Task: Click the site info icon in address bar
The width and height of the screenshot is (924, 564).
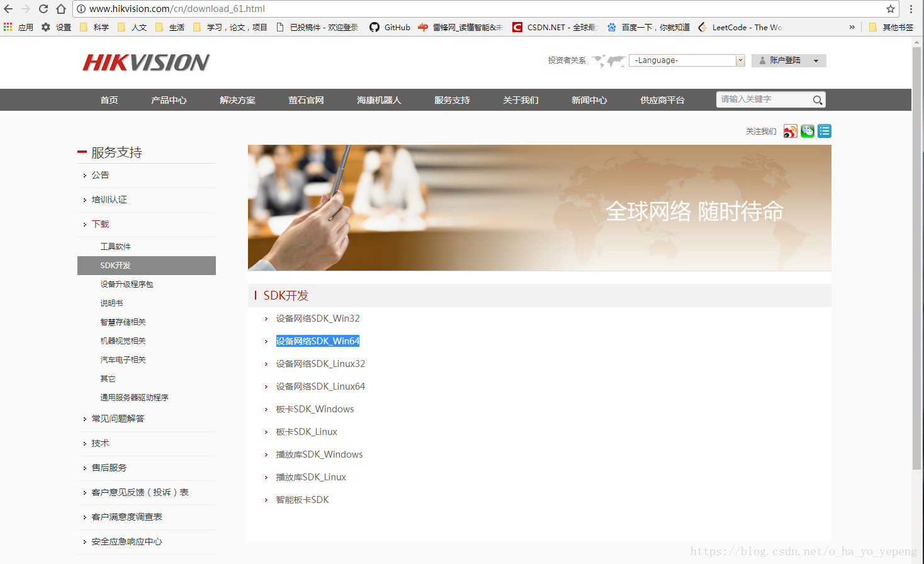Action: (x=81, y=9)
